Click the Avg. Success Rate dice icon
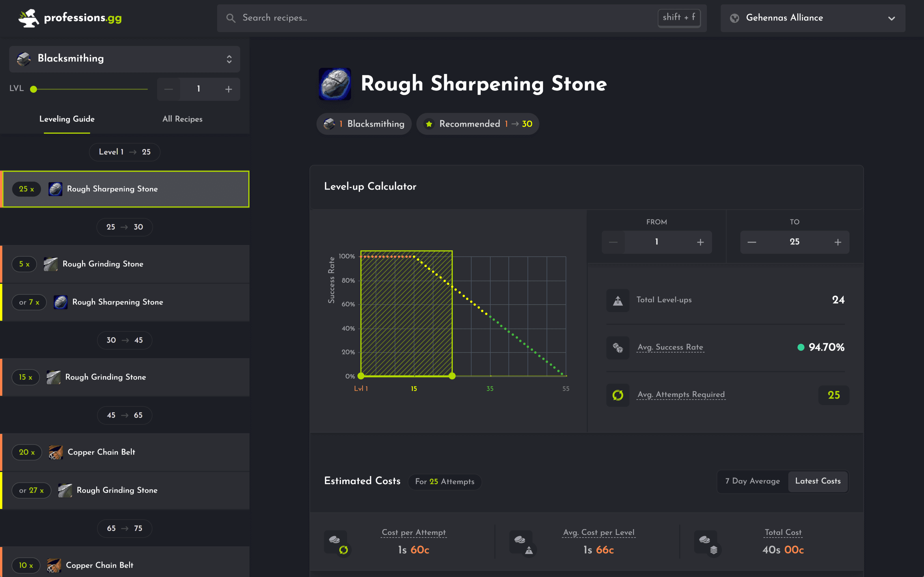Screen dimensions: 924x577 (618, 347)
